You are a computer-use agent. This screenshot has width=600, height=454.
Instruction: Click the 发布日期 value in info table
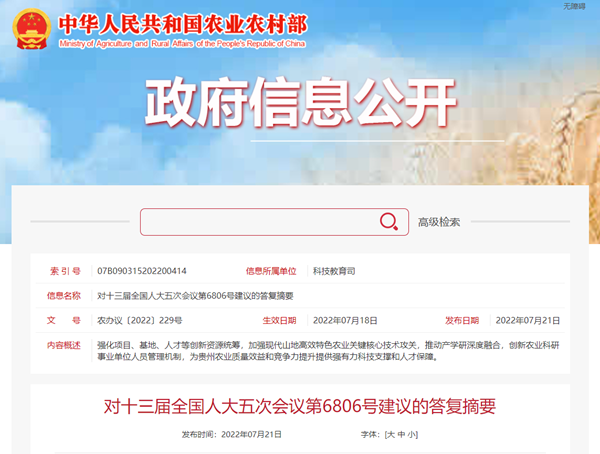tap(528, 320)
